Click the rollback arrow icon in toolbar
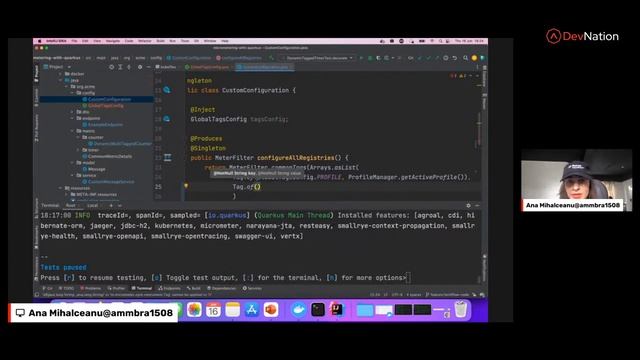Viewport: 640px width, 360px height. [x=454, y=58]
